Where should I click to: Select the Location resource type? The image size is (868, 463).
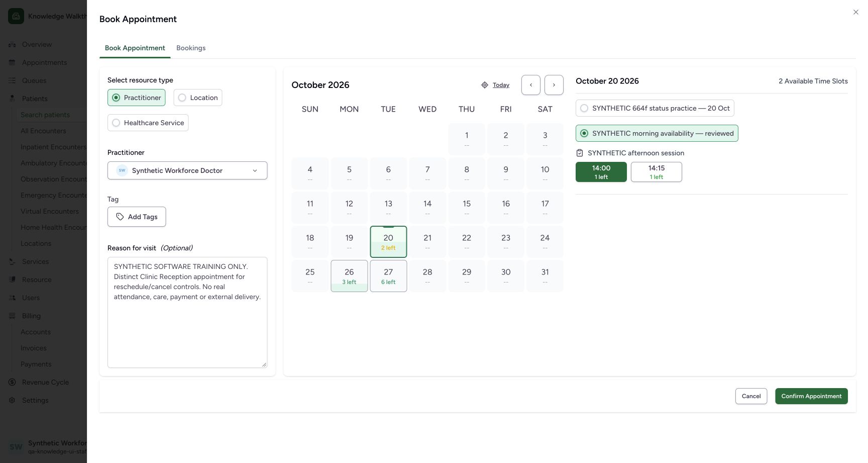[198, 98]
